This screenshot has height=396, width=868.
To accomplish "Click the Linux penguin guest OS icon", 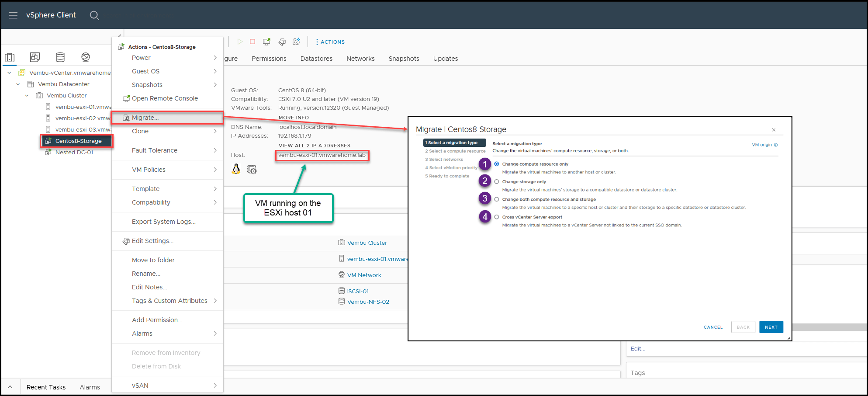I will pyautogui.click(x=236, y=169).
